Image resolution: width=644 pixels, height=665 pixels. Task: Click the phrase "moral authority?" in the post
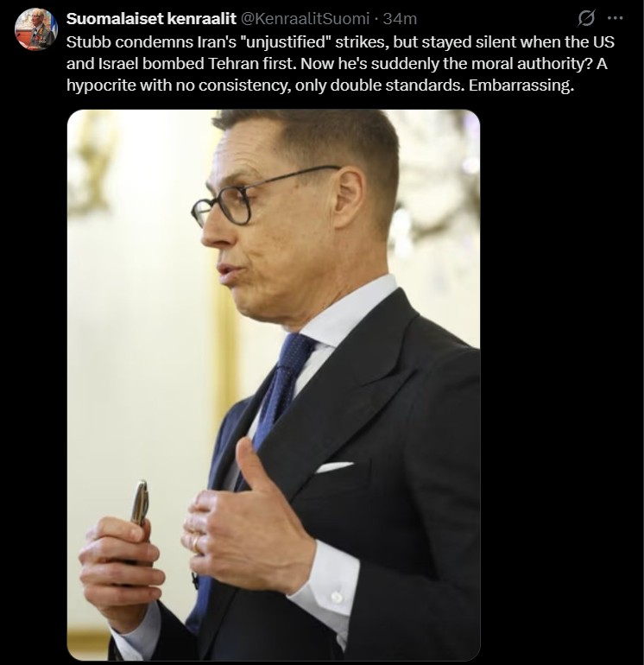pos(531,64)
